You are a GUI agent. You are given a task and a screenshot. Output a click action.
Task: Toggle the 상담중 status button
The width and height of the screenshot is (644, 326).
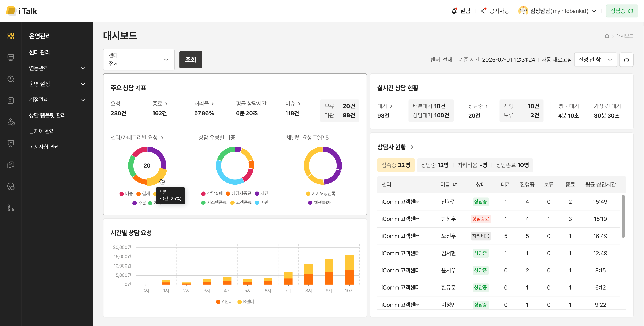[622, 11]
